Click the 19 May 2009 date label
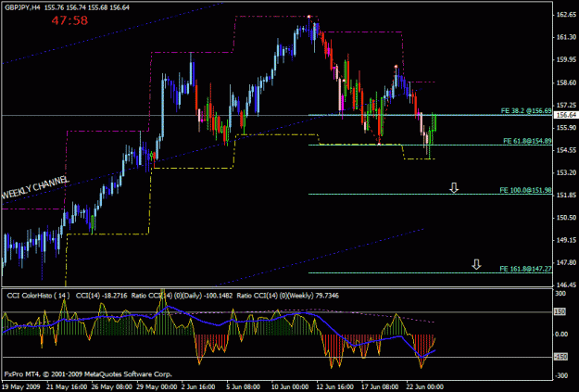Screen dimensions: 579x392 [x=22, y=386]
